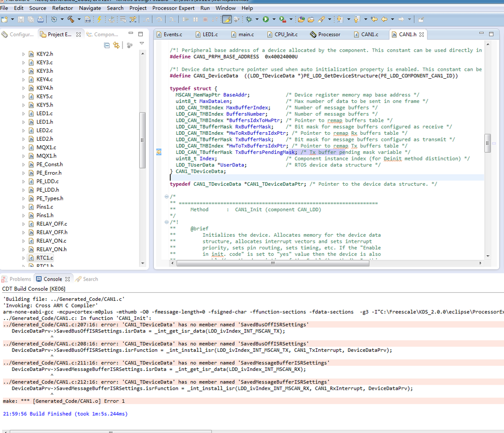Click the Back navigation arrow in toolbar
This screenshot has width=504, height=433.
(385, 19)
